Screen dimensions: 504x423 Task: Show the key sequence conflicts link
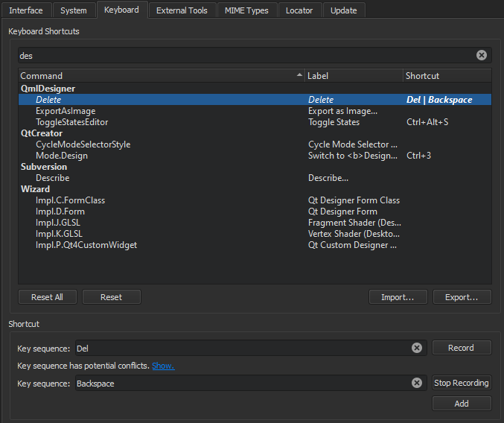pos(162,366)
